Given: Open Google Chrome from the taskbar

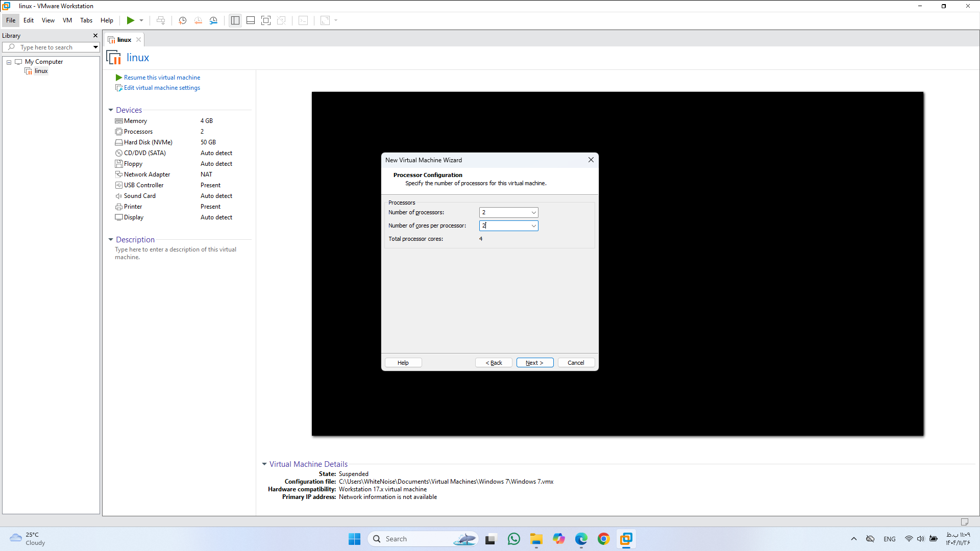Looking at the screenshot, I should click(x=604, y=539).
